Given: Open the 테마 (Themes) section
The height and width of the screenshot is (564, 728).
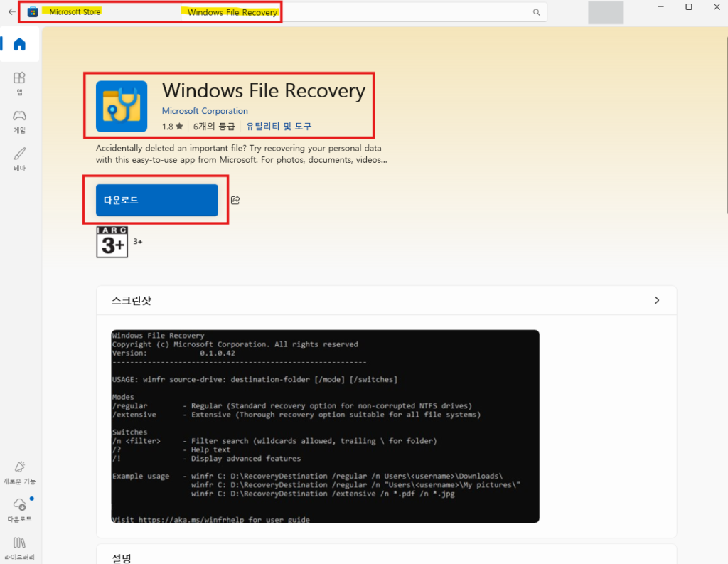Looking at the screenshot, I should (x=19, y=159).
